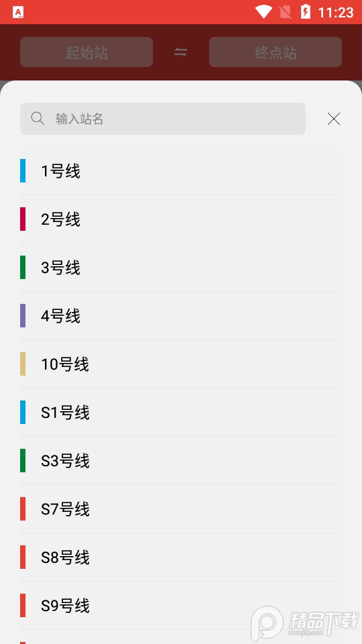Image resolution: width=362 pixels, height=644 pixels.
Task: Open the notification icon with letter A
Action: (x=18, y=12)
